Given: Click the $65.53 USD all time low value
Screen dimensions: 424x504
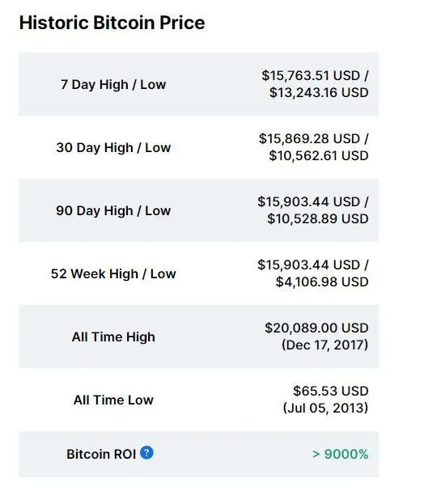Looking at the screenshot, I should click(x=330, y=392).
